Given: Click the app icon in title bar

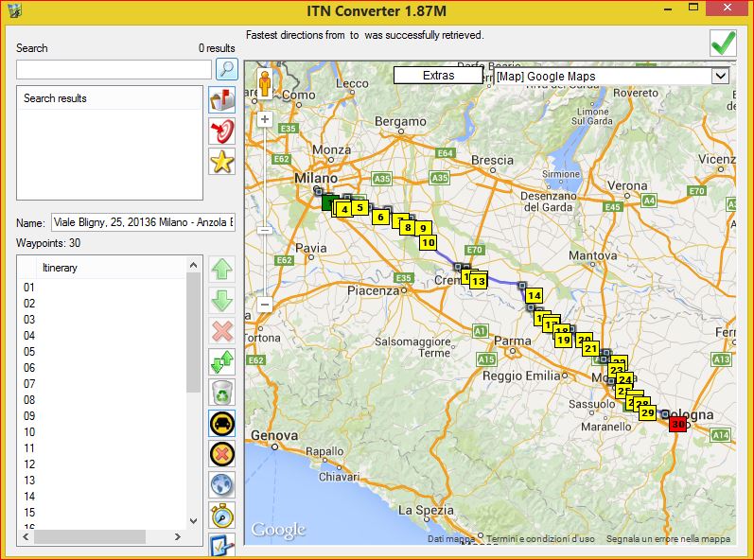Looking at the screenshot, I should point(15,10).
